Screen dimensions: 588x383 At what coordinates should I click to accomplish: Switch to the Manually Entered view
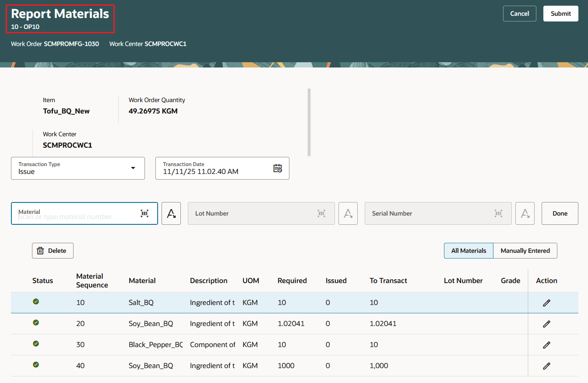pyautogui.click(x=525, y=250)
